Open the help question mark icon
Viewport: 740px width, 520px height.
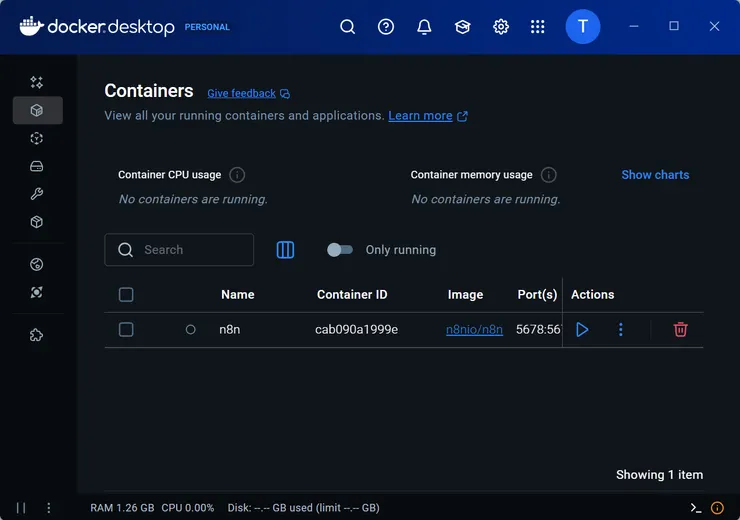point(386,27)
